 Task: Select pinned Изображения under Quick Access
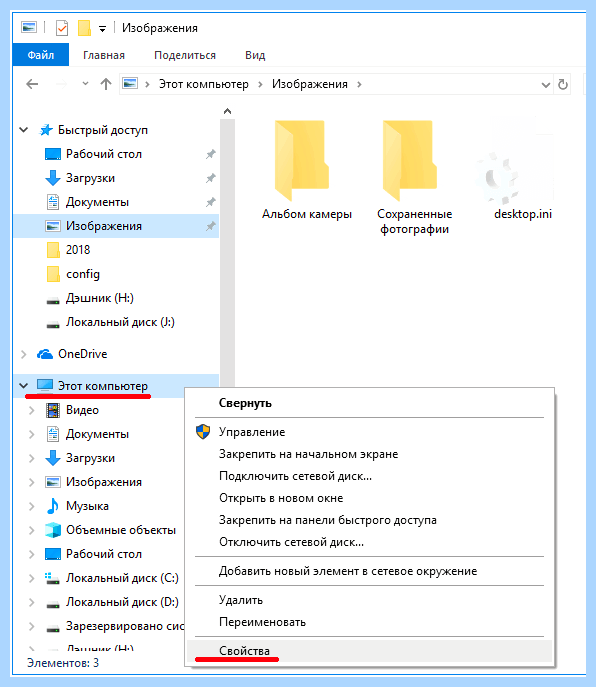(x=104, y=226)
